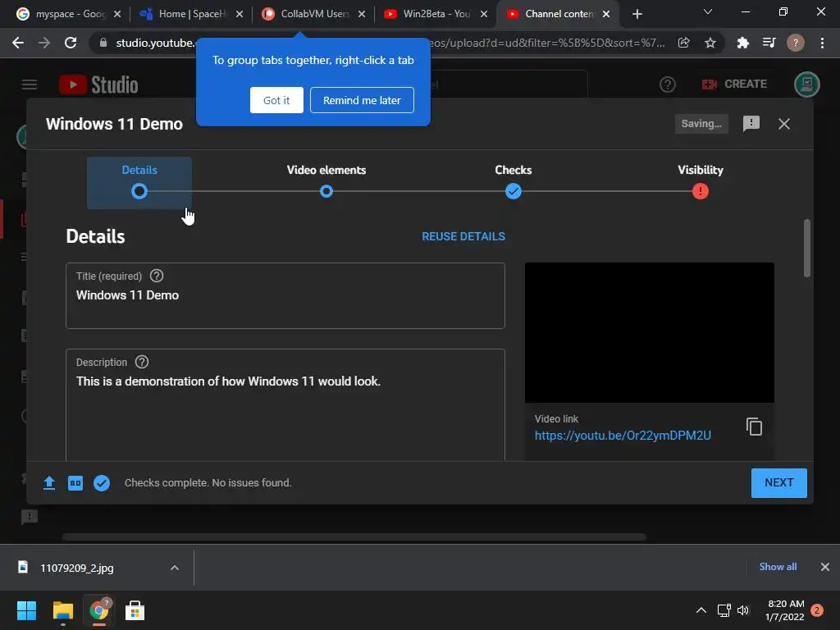Click the video preview thumbnail
This screenshot has height=630, width=840.
[650, 333]
